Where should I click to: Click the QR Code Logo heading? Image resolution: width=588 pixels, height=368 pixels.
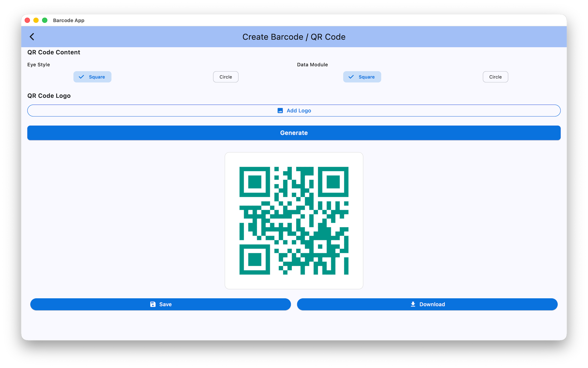pyautogui.click(x=49, y=96)
